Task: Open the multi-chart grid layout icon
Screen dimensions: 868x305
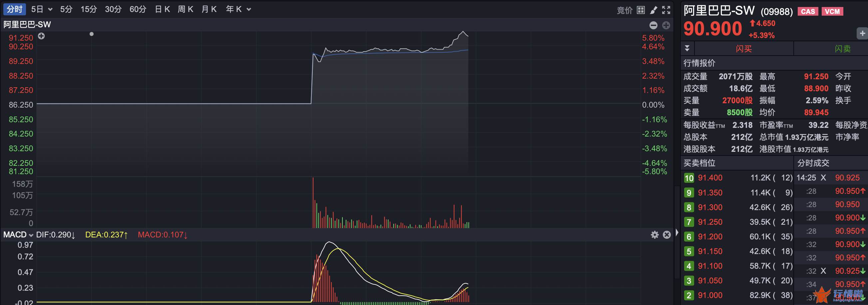Action: (641, 10)
